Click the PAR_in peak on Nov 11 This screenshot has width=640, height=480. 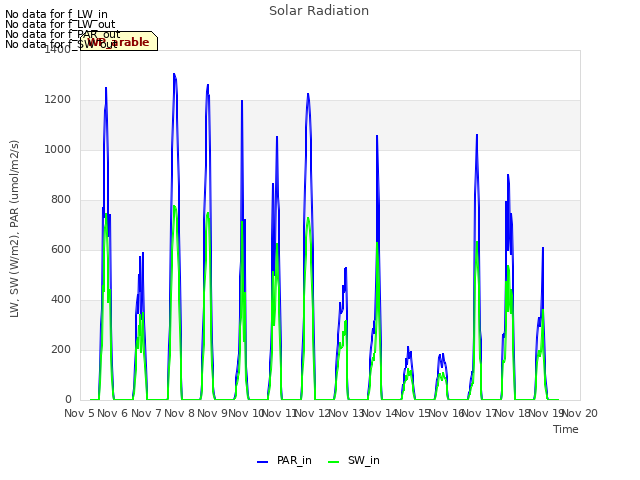tap(308, 94)
